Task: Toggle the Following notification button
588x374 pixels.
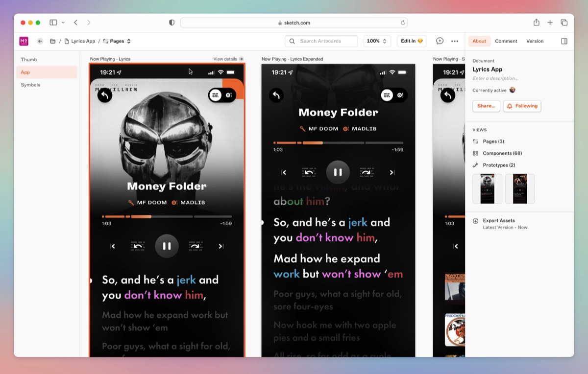Action: tap(522, 106)
